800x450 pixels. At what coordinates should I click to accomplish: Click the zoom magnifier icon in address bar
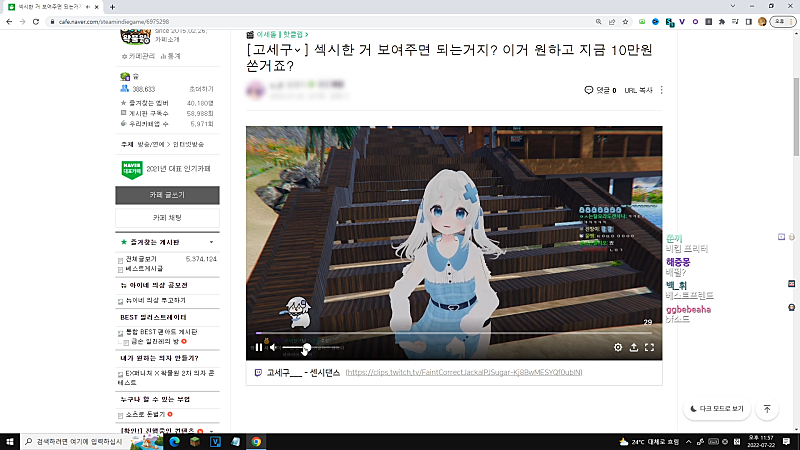(x=598, y=21)
